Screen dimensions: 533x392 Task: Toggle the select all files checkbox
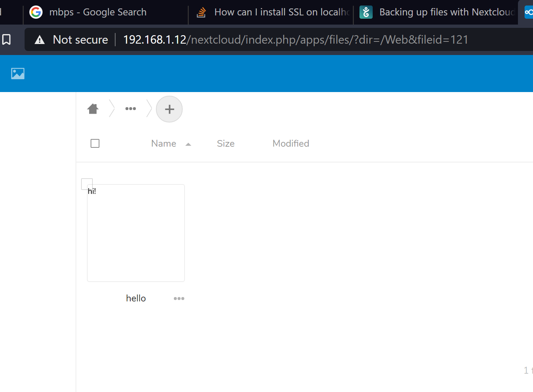(95, 143)
